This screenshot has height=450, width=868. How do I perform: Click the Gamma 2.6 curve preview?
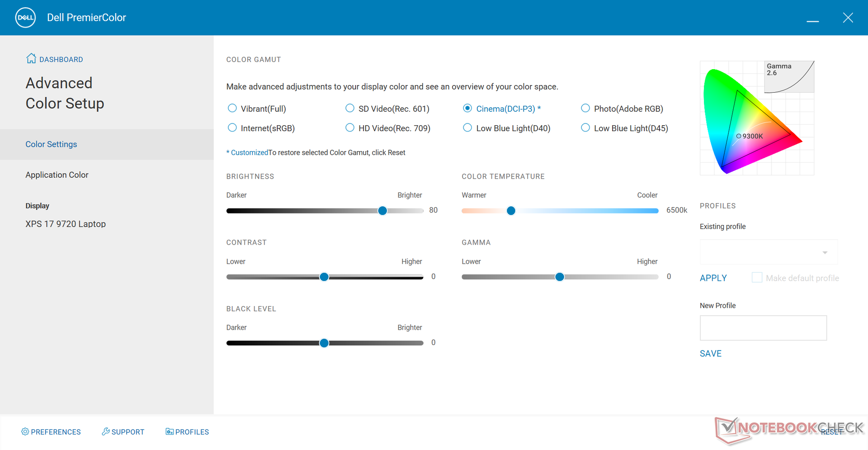coord(789,77)
